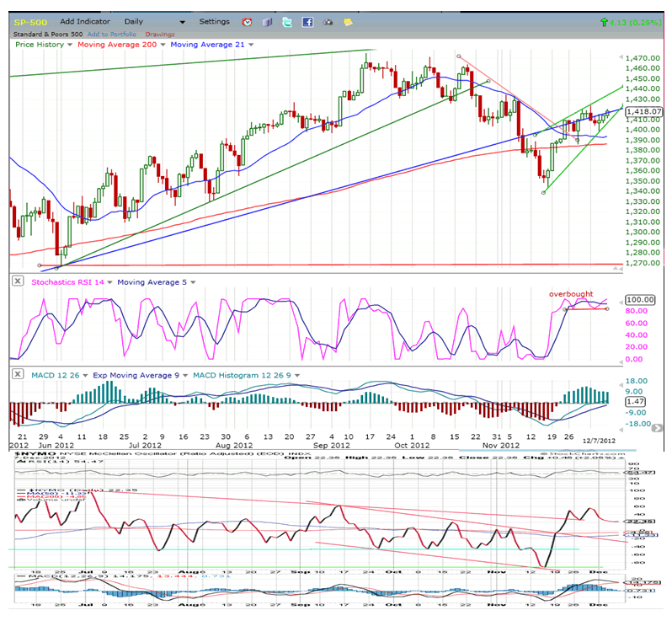The width and height of the screenshot is (672, 621).
Task: Expand Moving Average 5 dropdown arrow
Action: [x=193, y=282]
